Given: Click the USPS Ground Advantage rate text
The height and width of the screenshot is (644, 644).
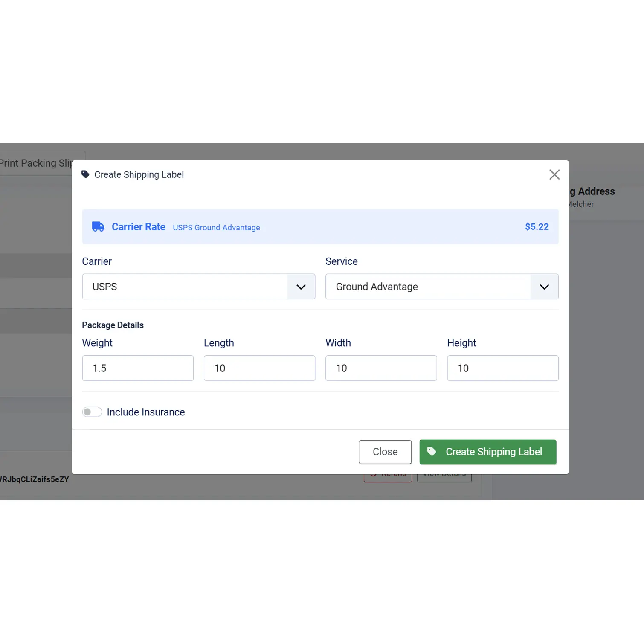Looking at the screenshot, I should tap(216, 228).
